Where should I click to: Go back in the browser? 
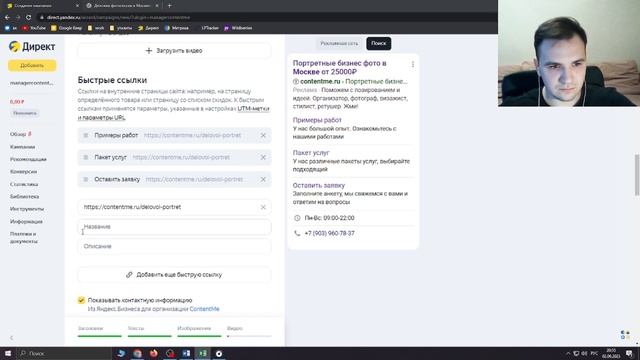(7, 17)
